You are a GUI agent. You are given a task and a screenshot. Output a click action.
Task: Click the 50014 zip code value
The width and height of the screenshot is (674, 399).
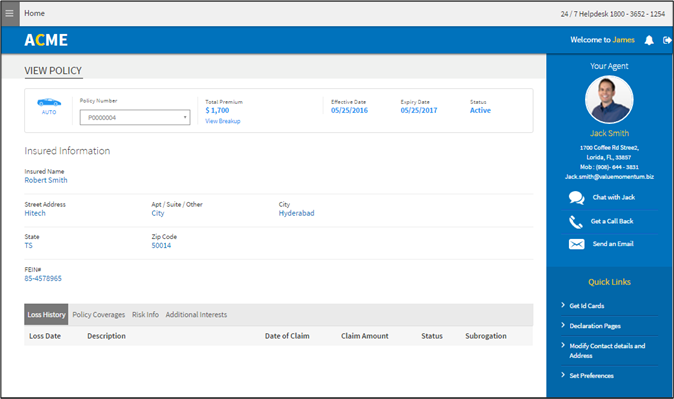pos(161,246)
